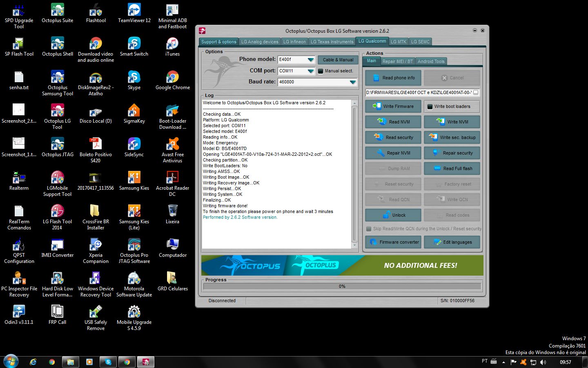Click the Read phone info button

[x=394, y=78]
